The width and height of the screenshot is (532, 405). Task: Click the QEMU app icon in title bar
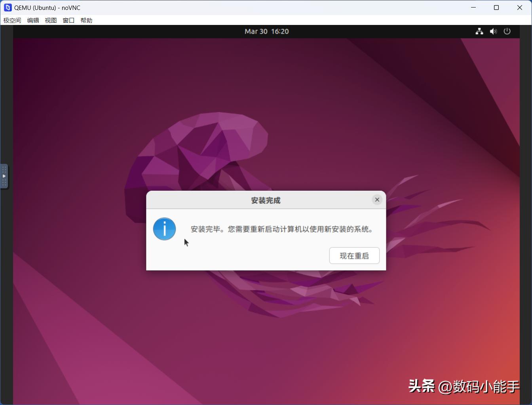[x=8, y=8]
